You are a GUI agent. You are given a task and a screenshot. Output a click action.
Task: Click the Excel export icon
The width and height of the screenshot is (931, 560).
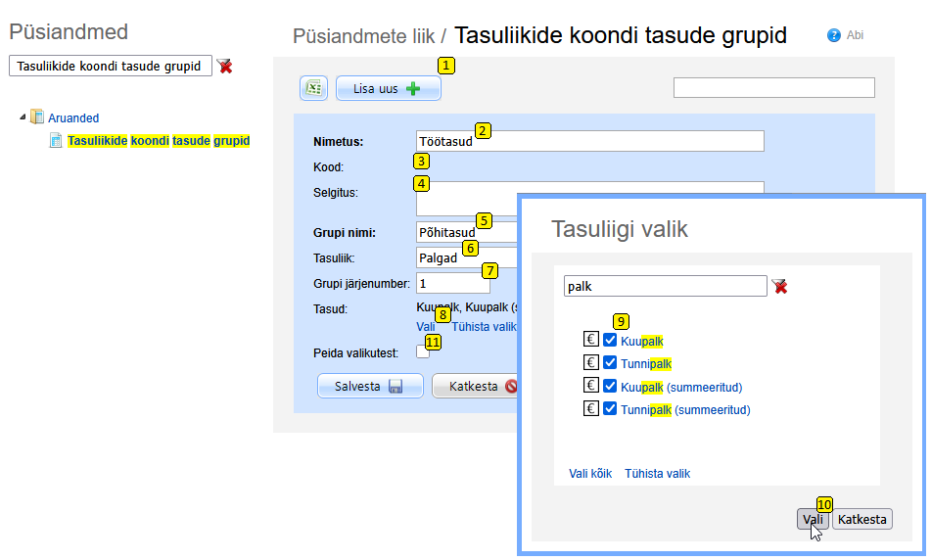313,88
